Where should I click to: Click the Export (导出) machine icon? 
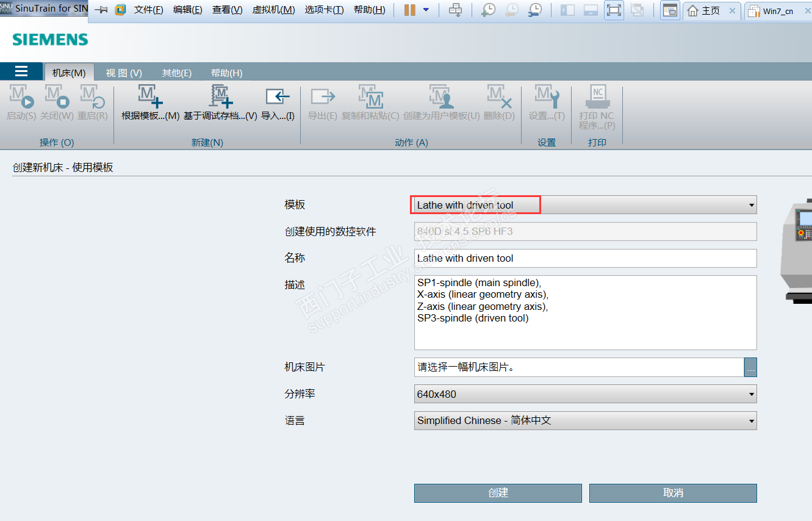coord(323,96)
